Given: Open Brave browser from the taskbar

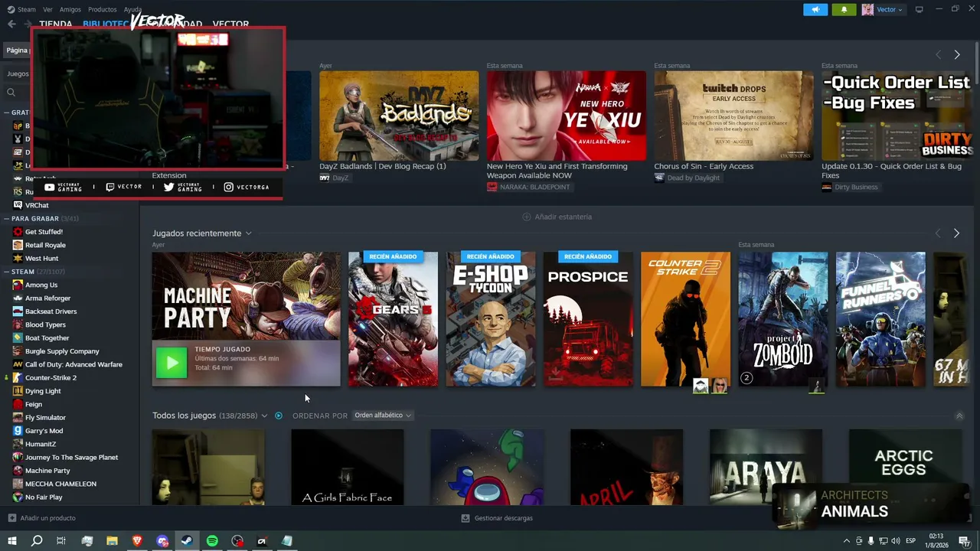Looking at the screenshot, I should 137,541.
